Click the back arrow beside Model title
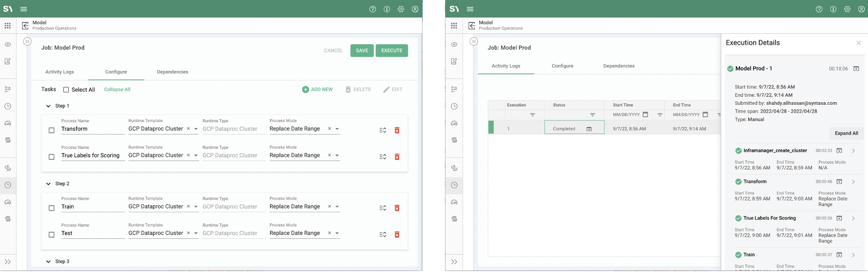The image size is (868, 272). click(x=25, y=25)
